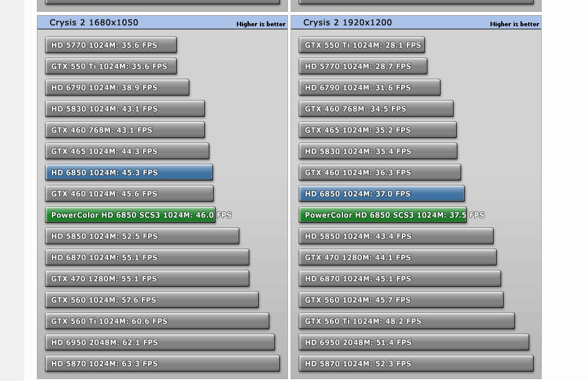Click the HD 5830 1024M: 35.4 FPS bar
588x381 pixels.
click(378, 151)
